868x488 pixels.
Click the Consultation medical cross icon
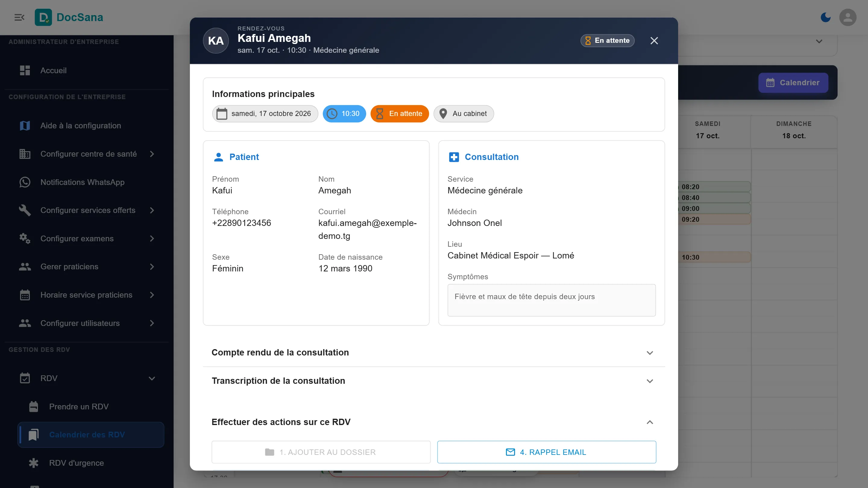(x=454, y=157)
